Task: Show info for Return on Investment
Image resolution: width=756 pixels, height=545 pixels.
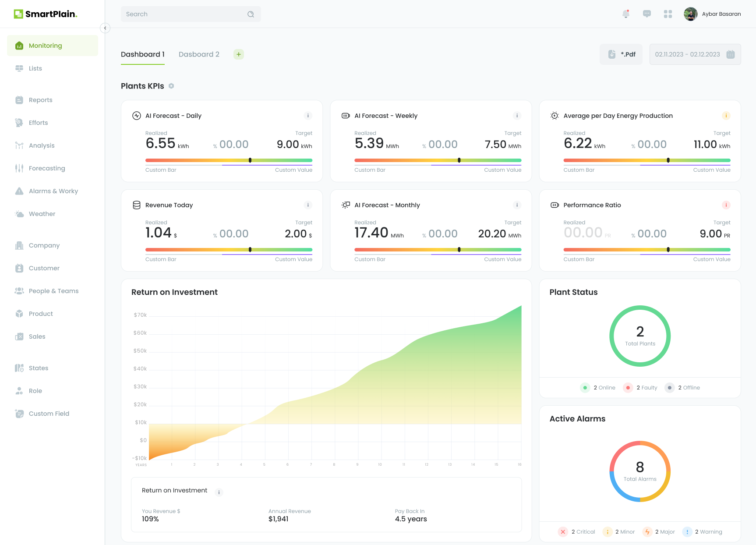Action: coord(219,492)
